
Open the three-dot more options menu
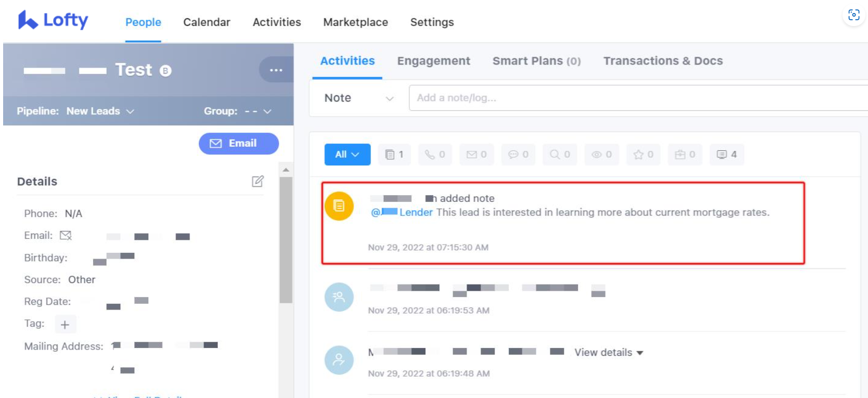[x=276, y=70]
